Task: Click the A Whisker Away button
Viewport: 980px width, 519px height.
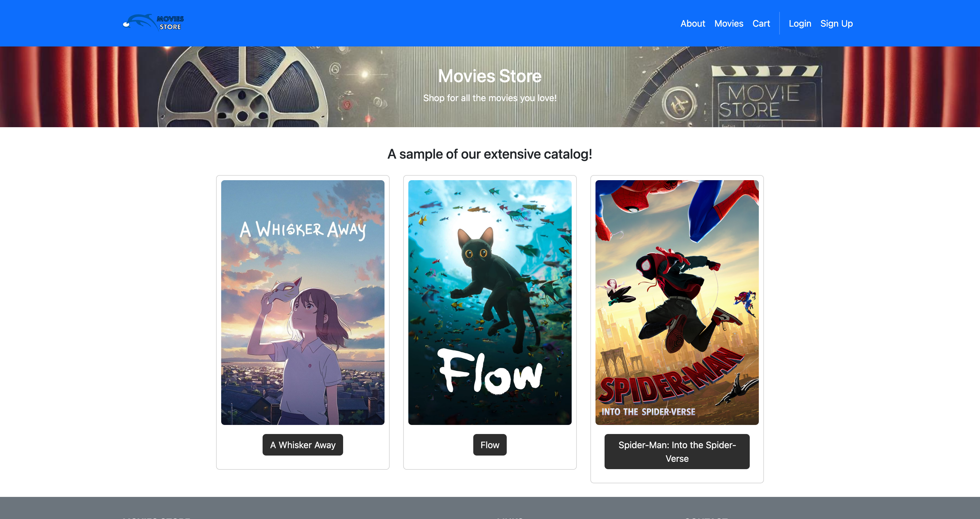Action: coord(303,444)
